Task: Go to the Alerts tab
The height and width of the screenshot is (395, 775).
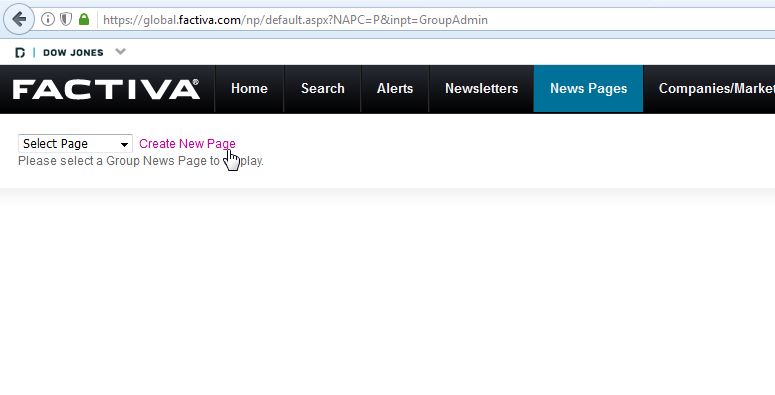Action: click(x=395, y=88)
